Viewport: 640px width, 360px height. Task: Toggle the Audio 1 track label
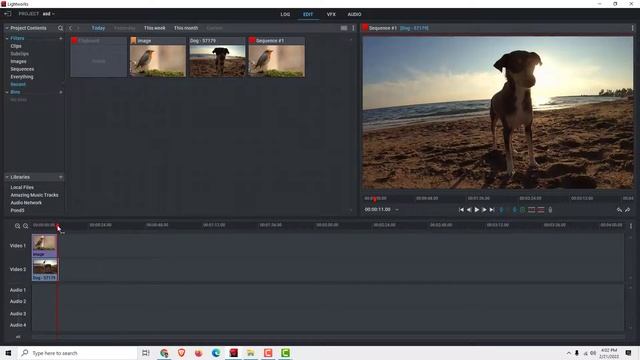[18, 290]
